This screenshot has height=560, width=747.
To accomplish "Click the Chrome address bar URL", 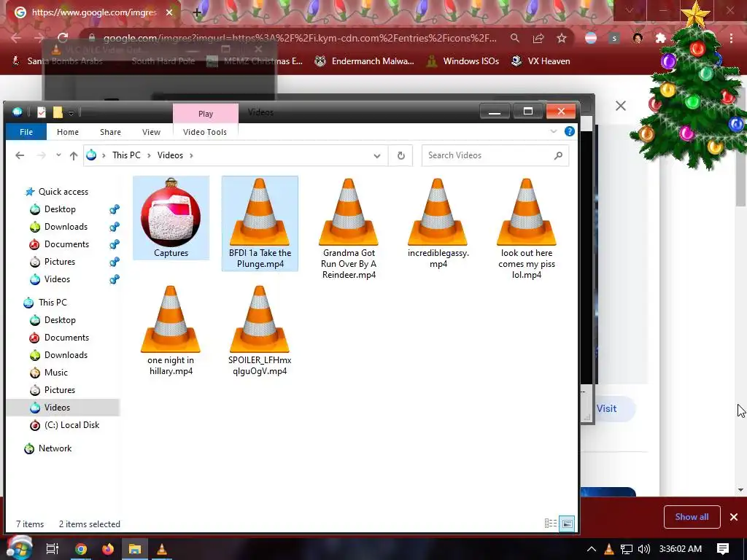I will (x=300, y=38).
